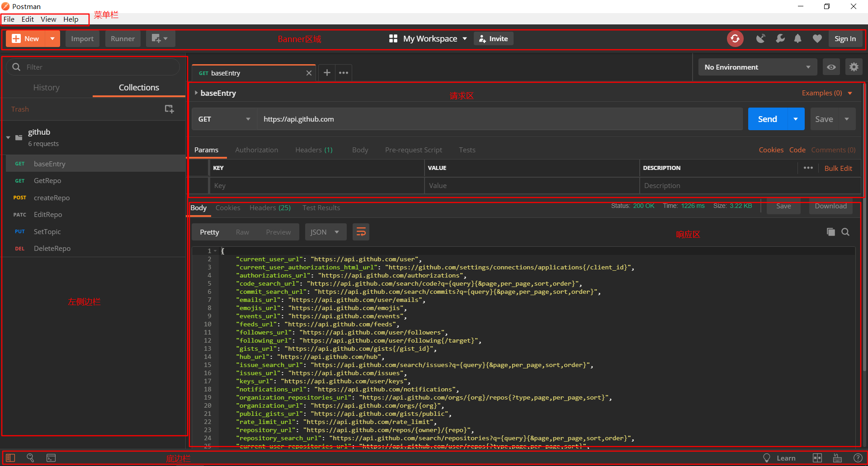Image resolution: width=868 pixels, height=466 pixels.
Task: Open the help question mark icon
Action: click(x=858, y=458)
